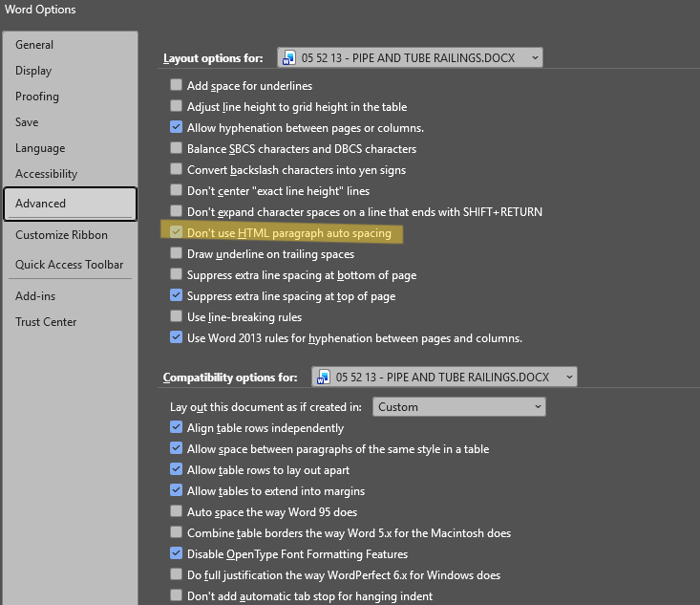Open the Custom layout version dropdown
The width and height of the screenshot is (700, 605).
[x=459, y=406]
